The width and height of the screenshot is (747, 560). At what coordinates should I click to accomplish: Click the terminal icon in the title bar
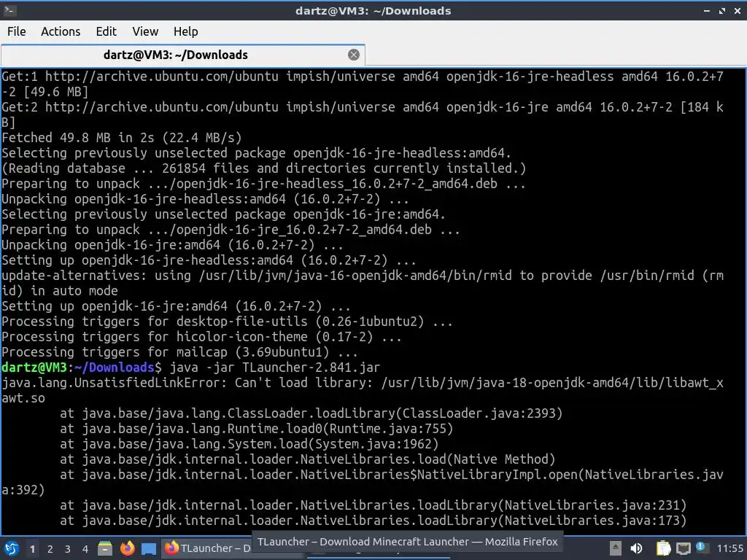tap(10, 10)
